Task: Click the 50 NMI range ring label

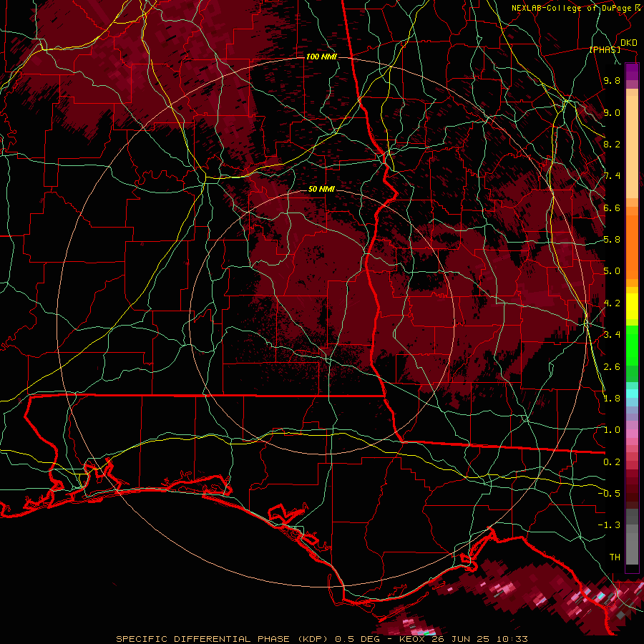Action: tap(321, 190)
